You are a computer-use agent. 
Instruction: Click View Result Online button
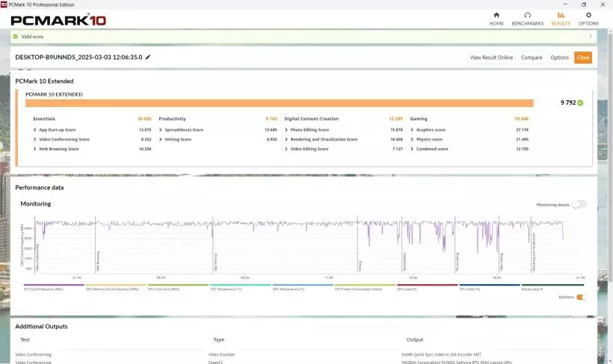click(x=491, y=58)
